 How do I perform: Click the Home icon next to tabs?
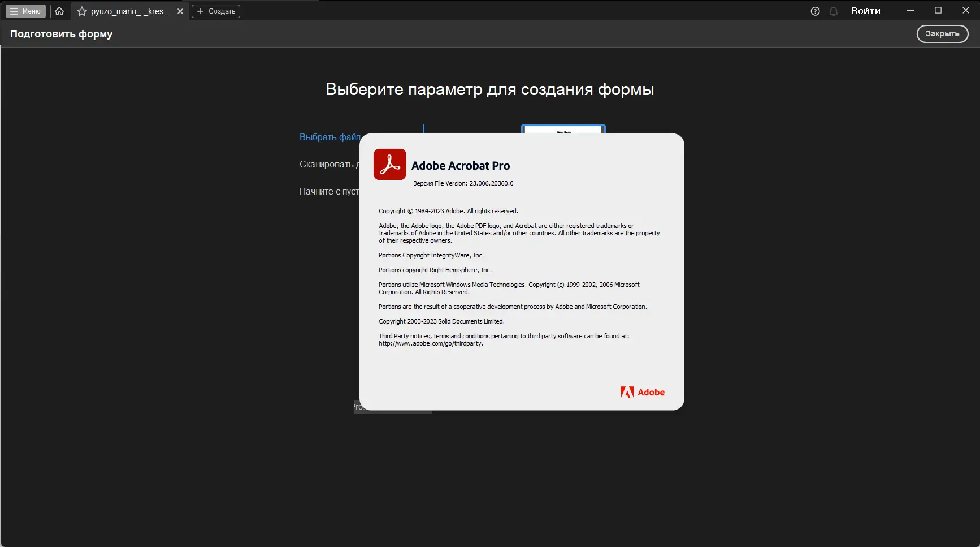tap(59, 11)
